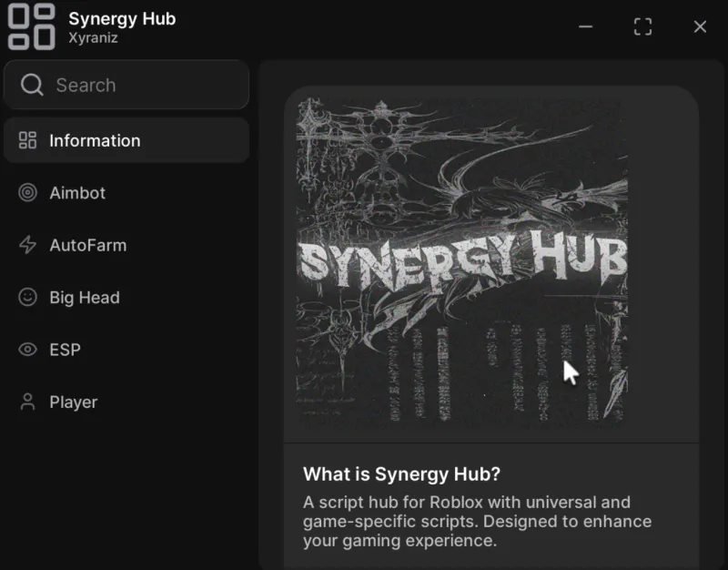Switch to the Player tab

click(x=73, y=402)
